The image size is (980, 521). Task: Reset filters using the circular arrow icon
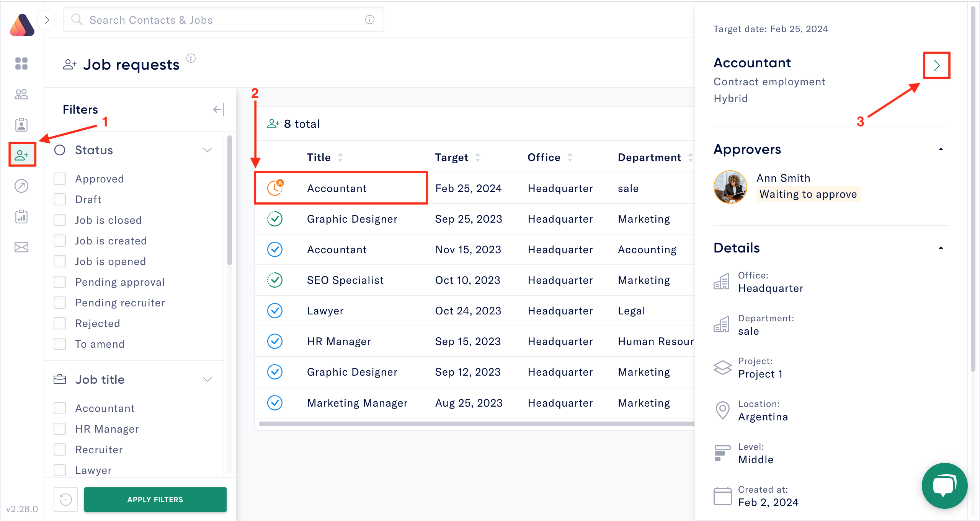[65, 500]
